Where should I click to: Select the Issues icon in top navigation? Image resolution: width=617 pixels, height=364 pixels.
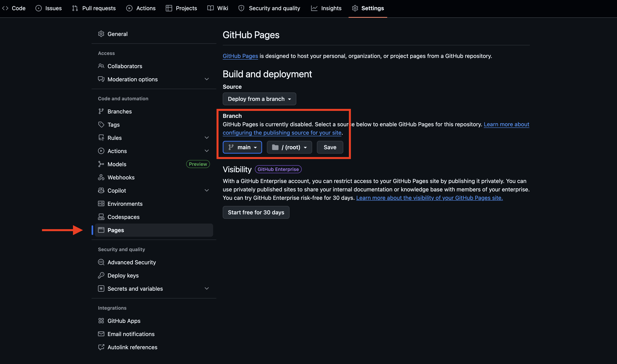[x=39, y=8]
